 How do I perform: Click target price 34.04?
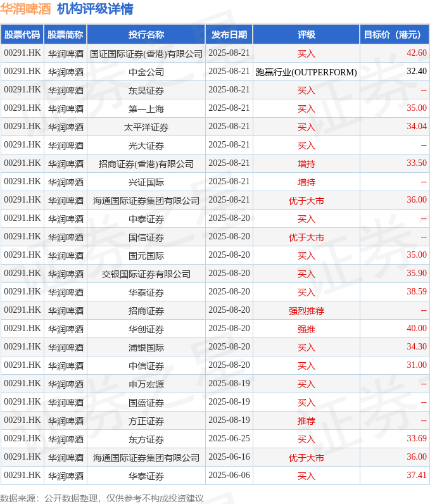tap(417, 126)
